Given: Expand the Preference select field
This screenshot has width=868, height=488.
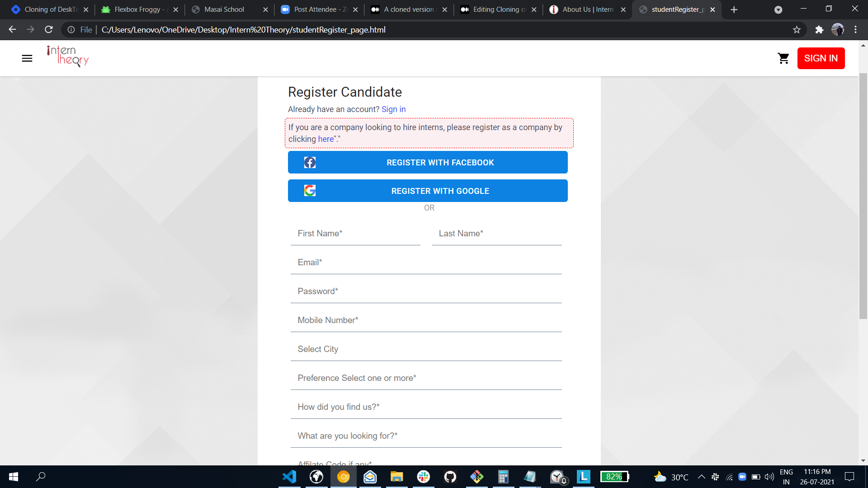Looking at the screenshot, I should coord(426,378).
